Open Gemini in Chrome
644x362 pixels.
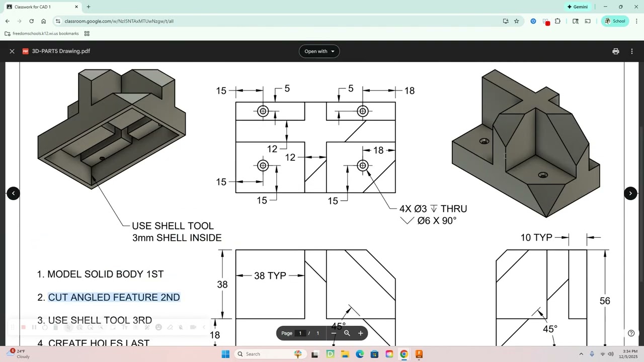pyautogui.click(x=577, y=7)
